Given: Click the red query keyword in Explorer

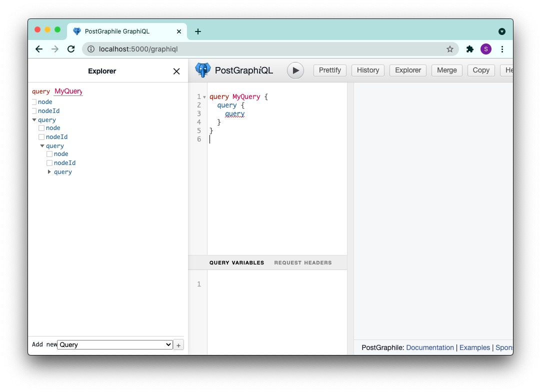Looking at the screenshot, I should tap(41, 91).
